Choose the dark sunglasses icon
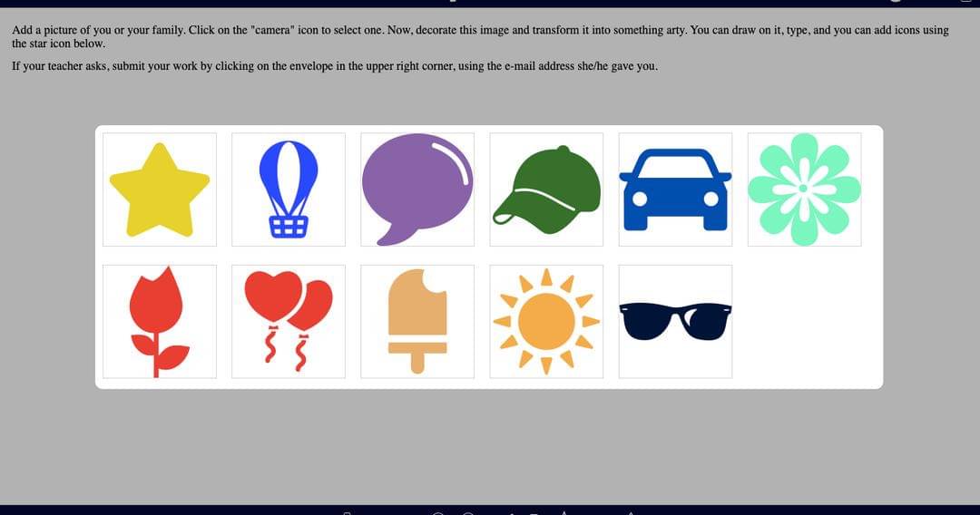The width and height of the screenshot is (980, 515). pos(675,322)
